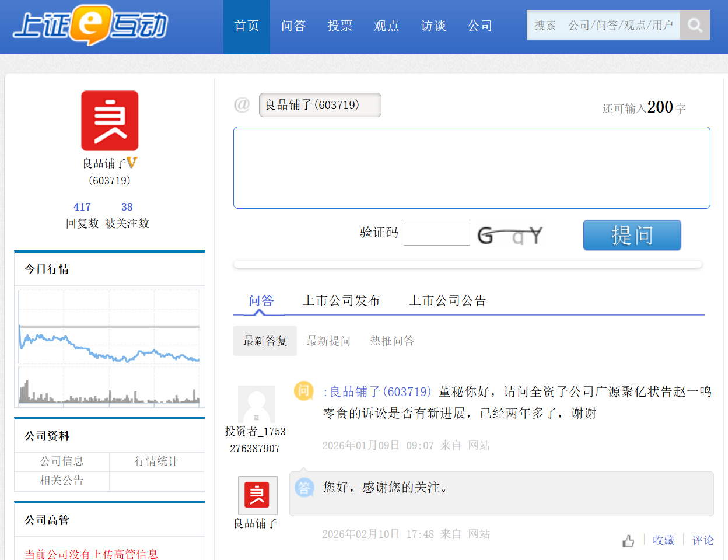This screenshot has width=728, height=560.
Task: Click the 公司高管 heading
Action: pyautogui.click(x=47, y=520)
